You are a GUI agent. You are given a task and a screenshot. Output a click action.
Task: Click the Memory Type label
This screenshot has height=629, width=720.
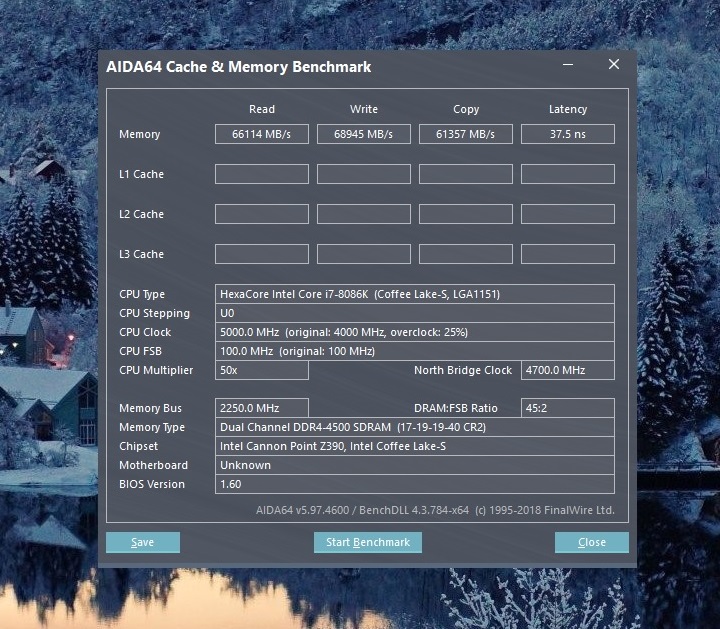(x=152, y=427)
